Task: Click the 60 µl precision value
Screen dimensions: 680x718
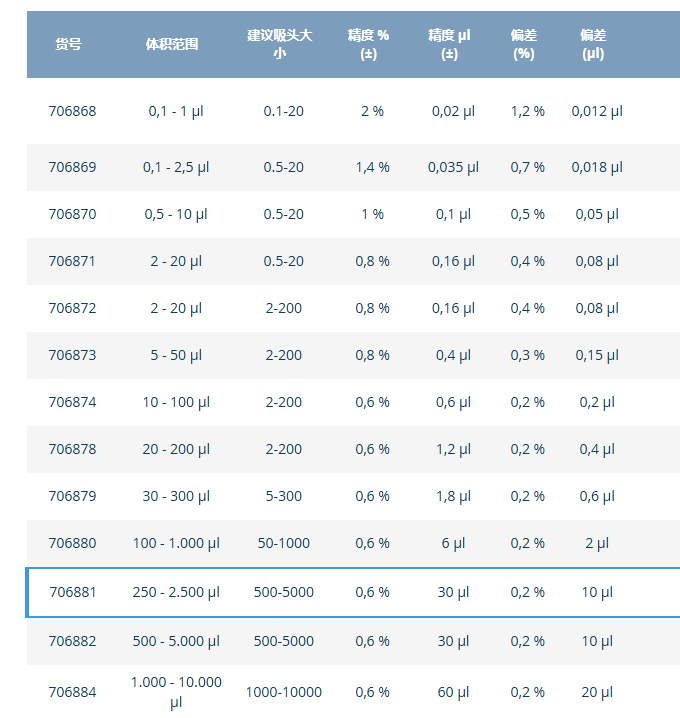Action: click(x=453, y=692)
